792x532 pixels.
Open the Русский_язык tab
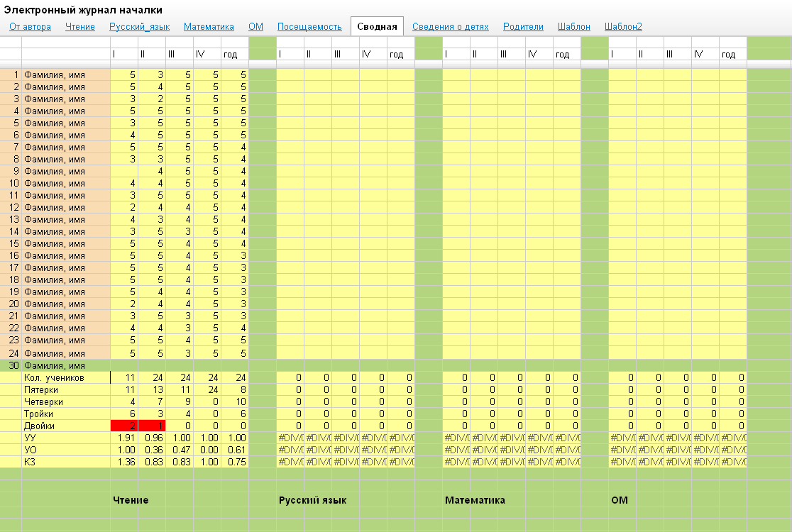[x=139, y=27]
